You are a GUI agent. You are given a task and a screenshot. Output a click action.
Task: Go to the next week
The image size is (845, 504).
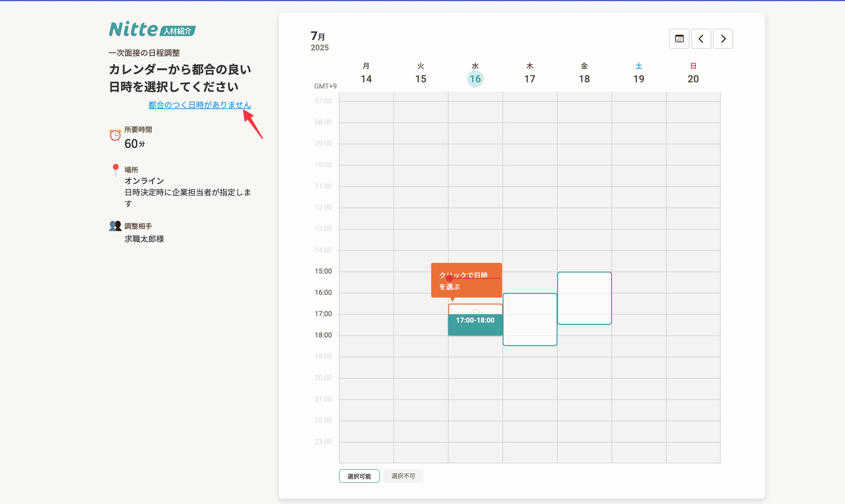coord(723,39)
